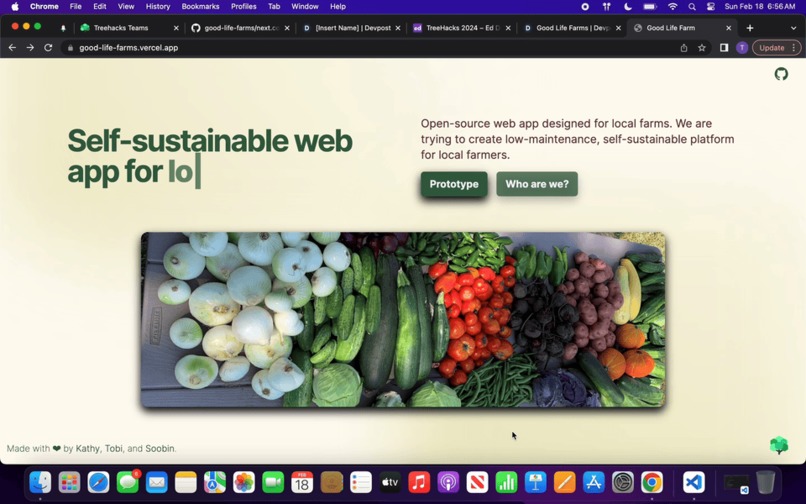
Task: Open Soobin's link in the footer
Action: (159, 448)
